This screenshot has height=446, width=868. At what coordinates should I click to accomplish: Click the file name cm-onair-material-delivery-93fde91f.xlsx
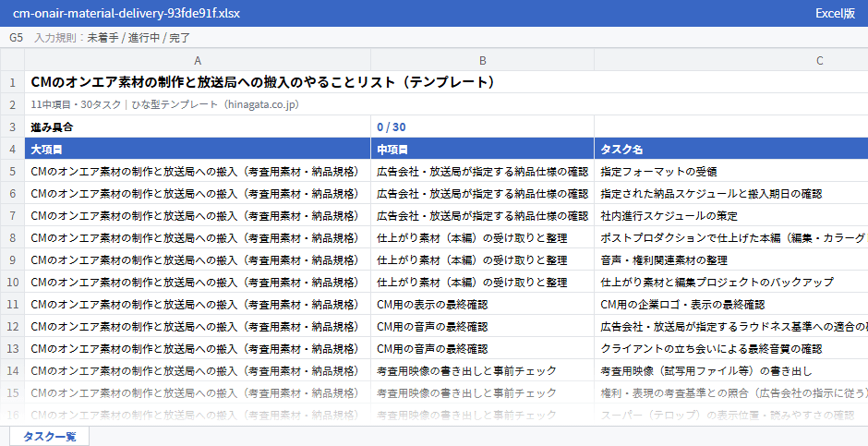tap(127, 13)
